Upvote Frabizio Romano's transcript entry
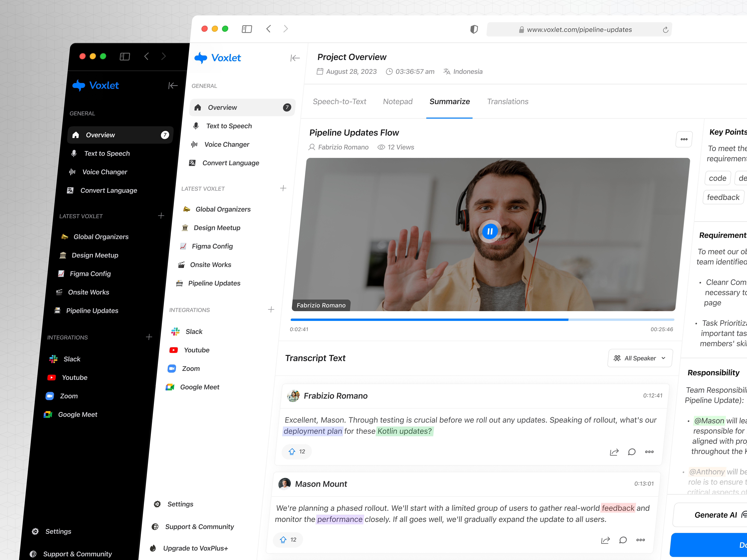The image size is (747, 560). (x=292, y=452)
